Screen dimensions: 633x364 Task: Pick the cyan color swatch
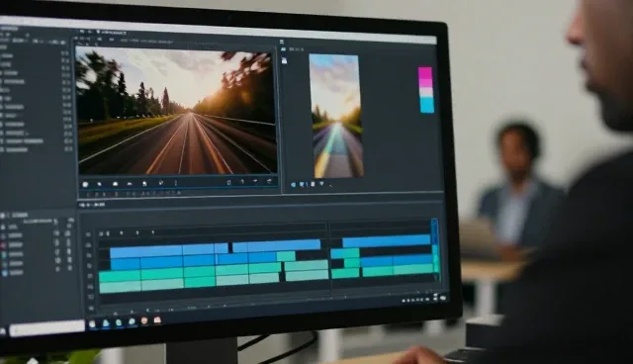coord(426,105)
